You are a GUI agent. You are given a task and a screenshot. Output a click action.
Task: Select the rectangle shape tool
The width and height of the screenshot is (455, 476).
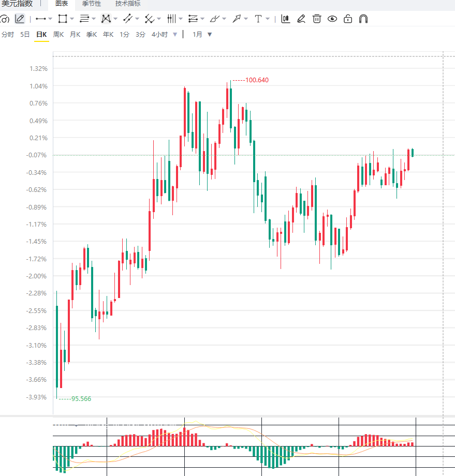tap(63, 19)
